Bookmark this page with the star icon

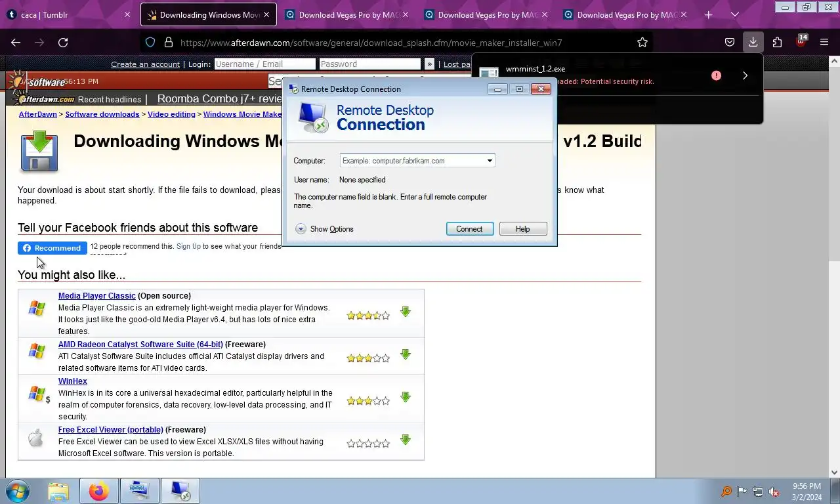(x=642, y=42)
